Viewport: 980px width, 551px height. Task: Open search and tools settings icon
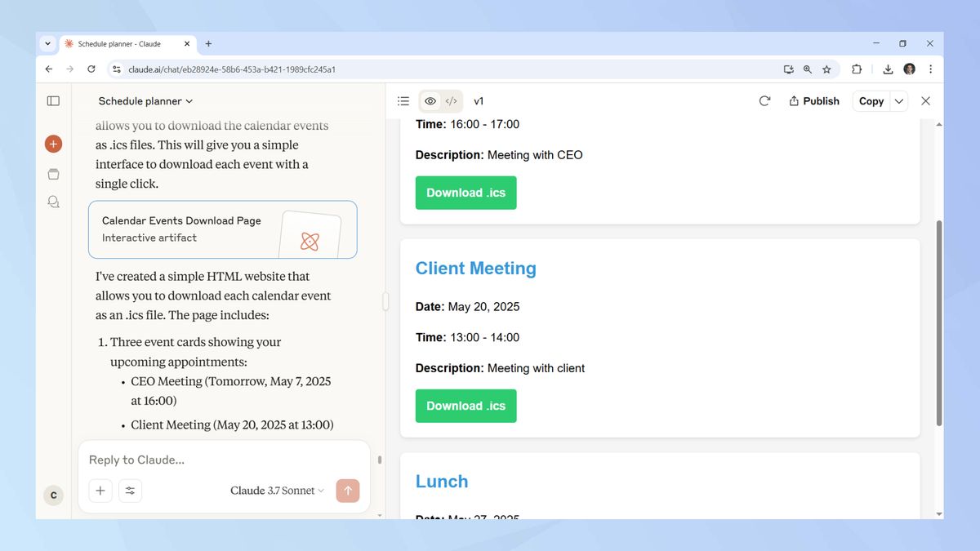(x=130, y=491)
